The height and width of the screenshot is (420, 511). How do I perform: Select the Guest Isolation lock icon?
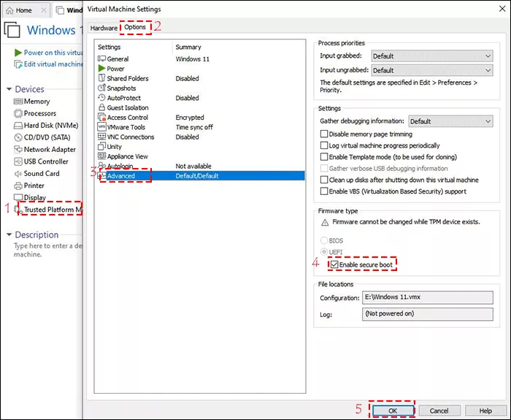(x=101, y=107)
